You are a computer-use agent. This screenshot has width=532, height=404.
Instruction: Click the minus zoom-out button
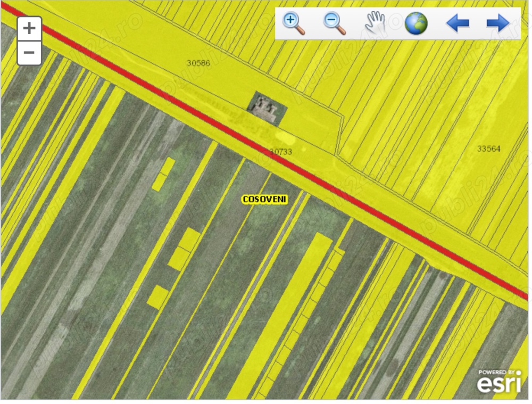(x=29, y=53)
